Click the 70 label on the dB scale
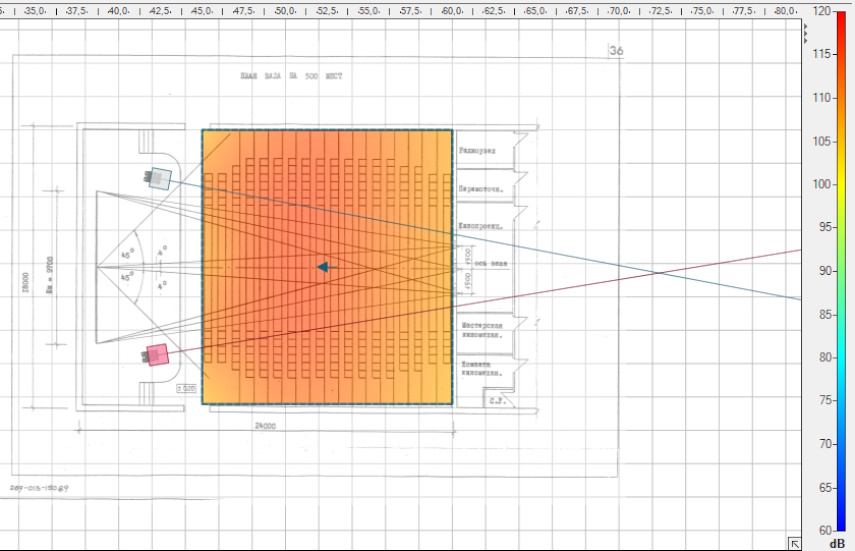The width and height of the screenshot is (855, 551). pyautogui.click(x=825, y=444)
